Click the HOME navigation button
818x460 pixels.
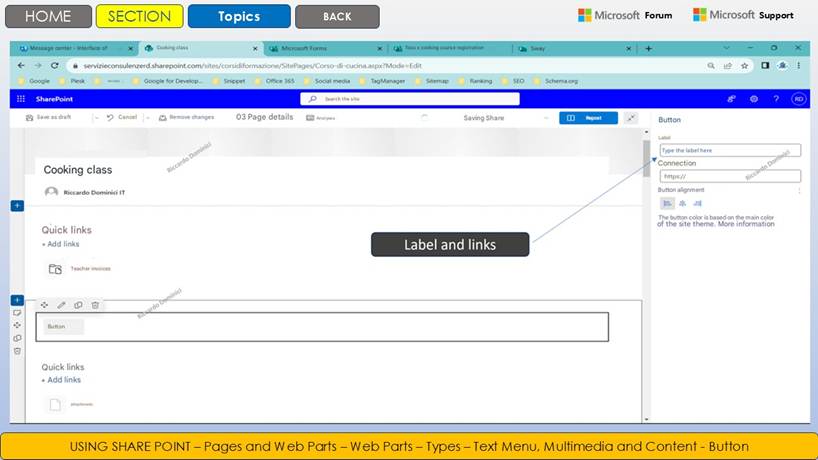coord(48,16)
